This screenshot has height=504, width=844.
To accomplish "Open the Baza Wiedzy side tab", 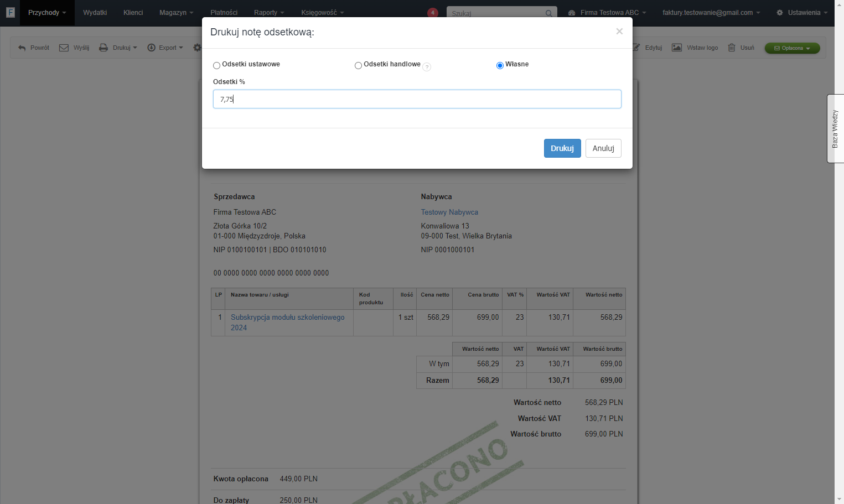I will [835, 128].
